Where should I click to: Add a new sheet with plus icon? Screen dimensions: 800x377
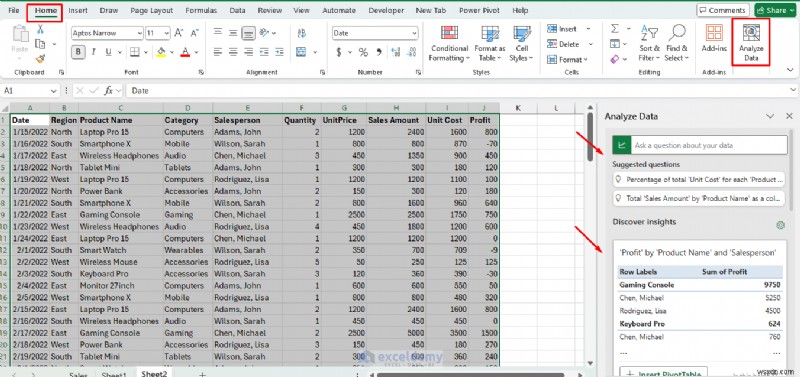pyautogui.click(x=202, y=374)
